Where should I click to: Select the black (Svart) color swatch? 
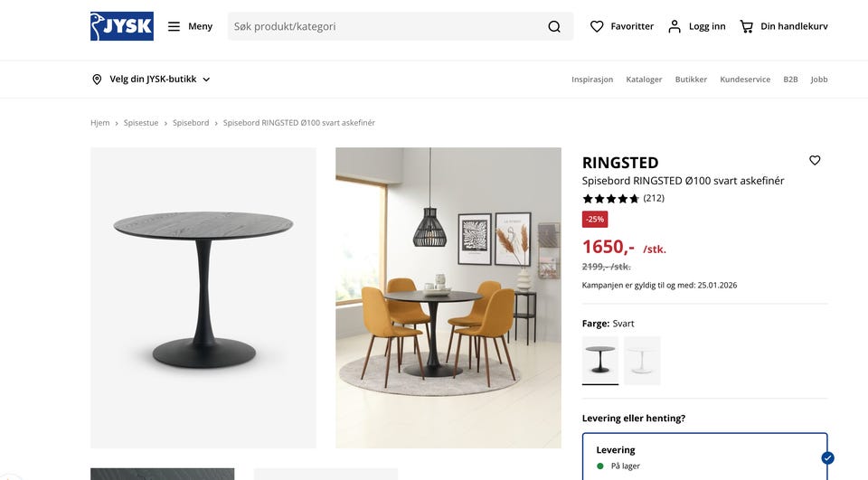[x=600, y=360]
